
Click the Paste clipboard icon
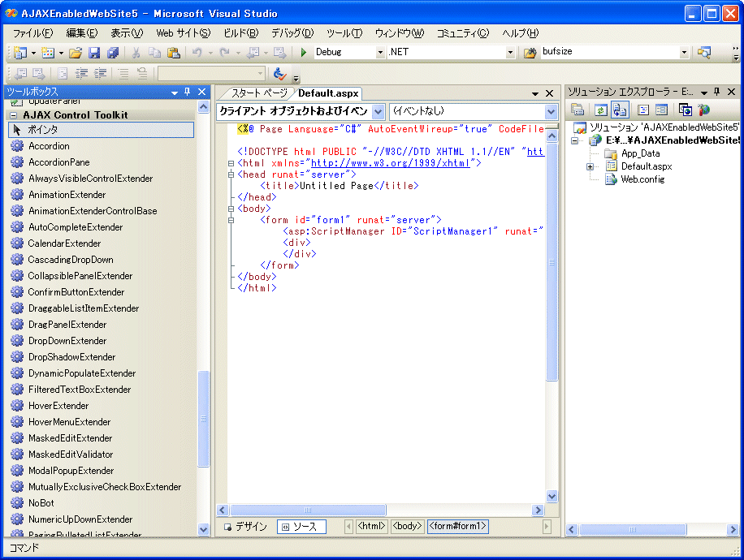point(174,53)
